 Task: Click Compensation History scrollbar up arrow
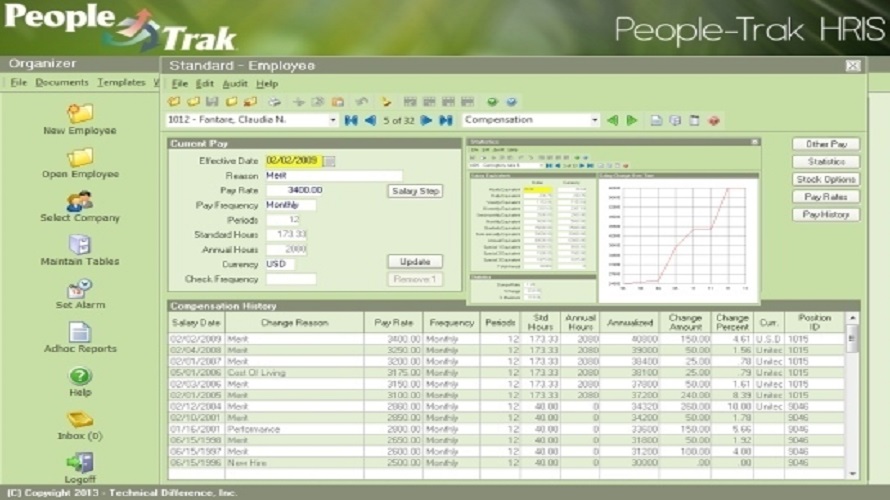852,318
